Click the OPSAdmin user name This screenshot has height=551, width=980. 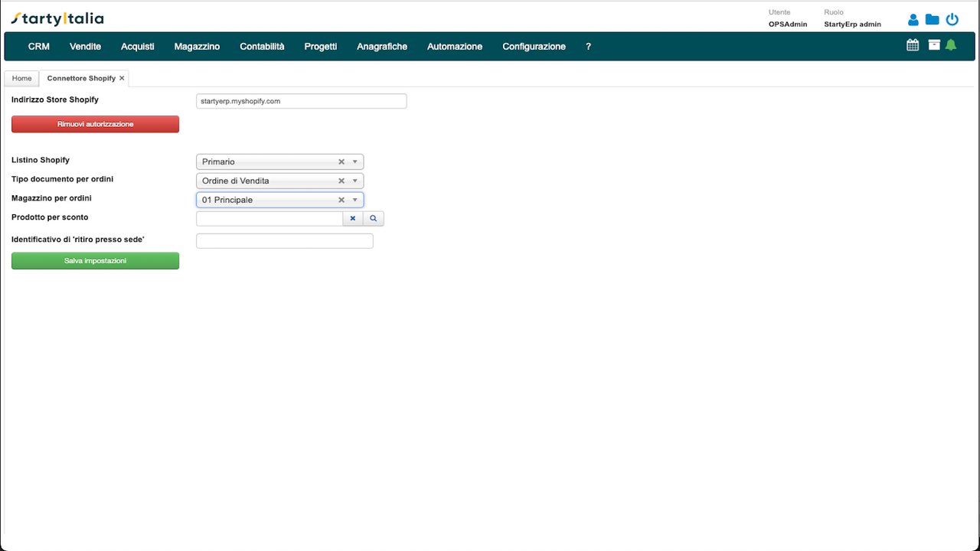[788, 24]
